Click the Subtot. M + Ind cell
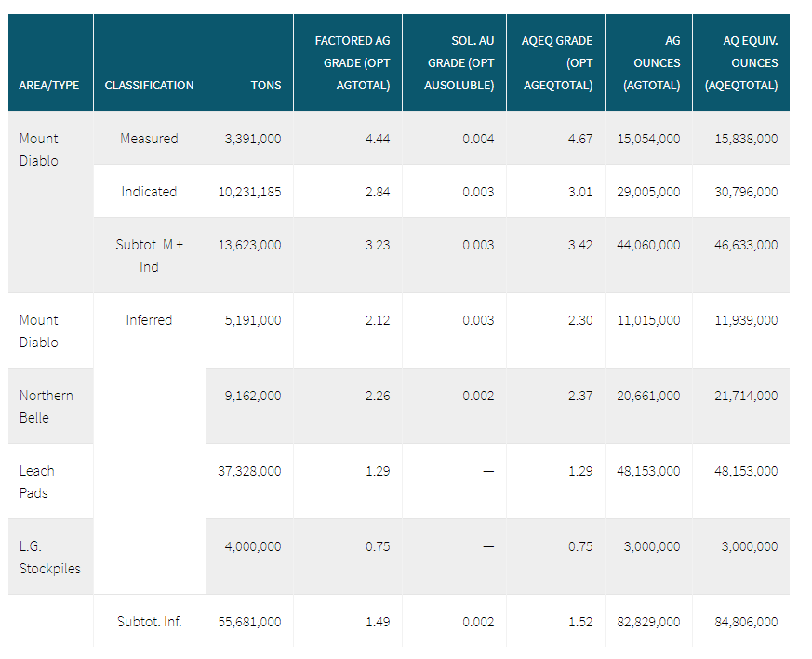This screenshot has width=812, height=659. pyautogui.click(x=149, y=256)
